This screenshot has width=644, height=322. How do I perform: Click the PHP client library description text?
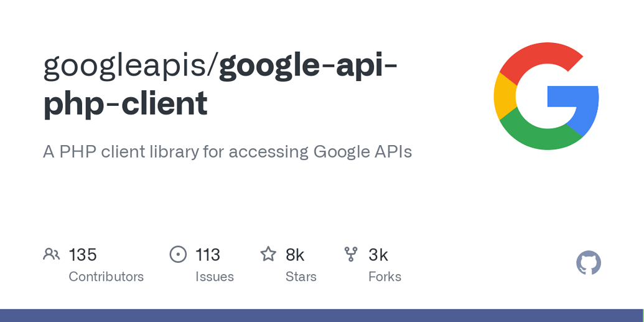pos(227,151)
